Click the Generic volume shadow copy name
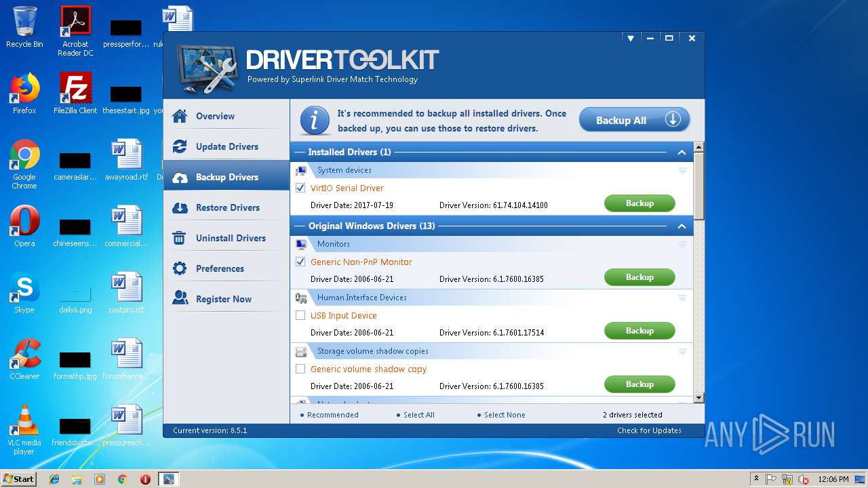 [369, 369]
